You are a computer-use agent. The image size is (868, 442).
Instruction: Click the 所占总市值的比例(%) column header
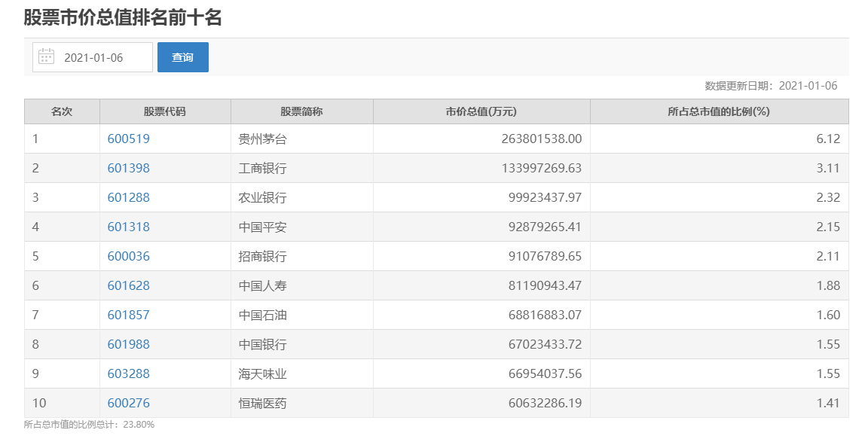tap(719, 111)
